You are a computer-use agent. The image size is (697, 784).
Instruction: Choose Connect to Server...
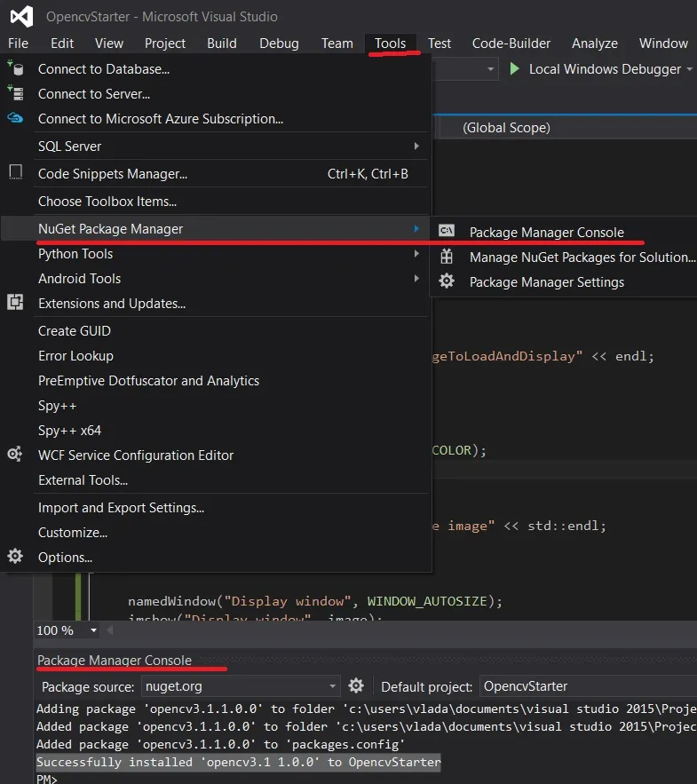216,94
